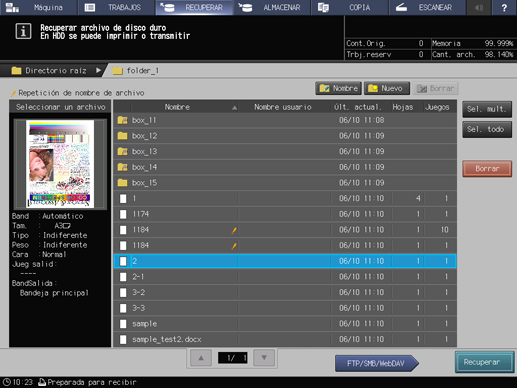Select file icon for sample_test2.docx
This screenshot has width=517, height=388.
click(x=123, y=340)
